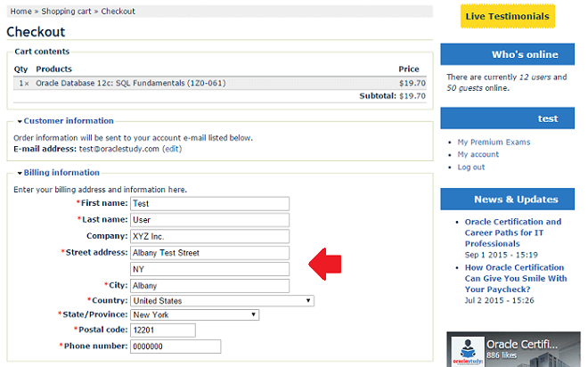Open the Home breadcrumb link
The height and width of the screenshot is (367, 588).
20,12
